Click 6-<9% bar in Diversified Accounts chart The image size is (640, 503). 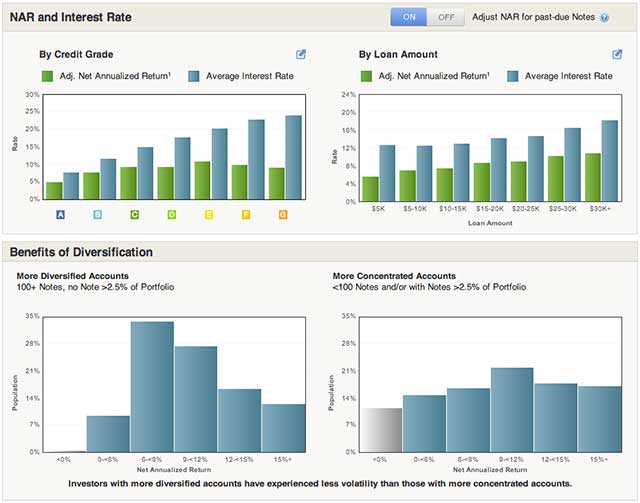coord(152,387)
